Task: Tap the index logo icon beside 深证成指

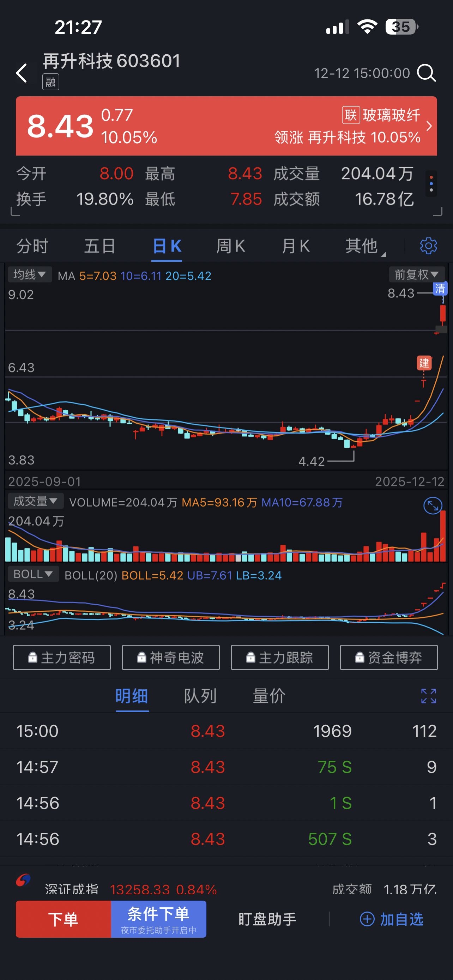Action: 23,880
